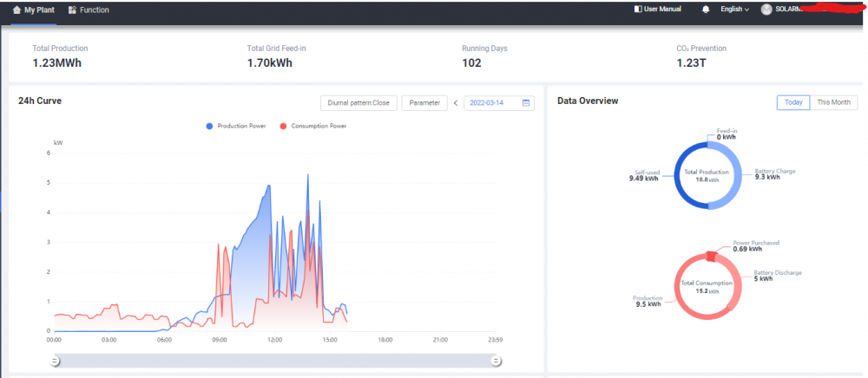Screen dimensions: 868x378
Task: Select Today in Data Overview
Action: [793, 102]
